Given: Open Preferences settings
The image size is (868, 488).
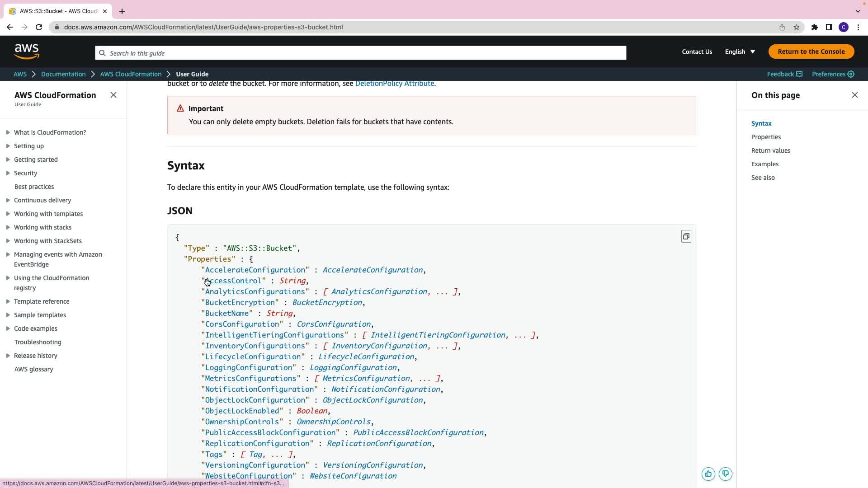Looking at the screenshot, I should click(833, 74).
